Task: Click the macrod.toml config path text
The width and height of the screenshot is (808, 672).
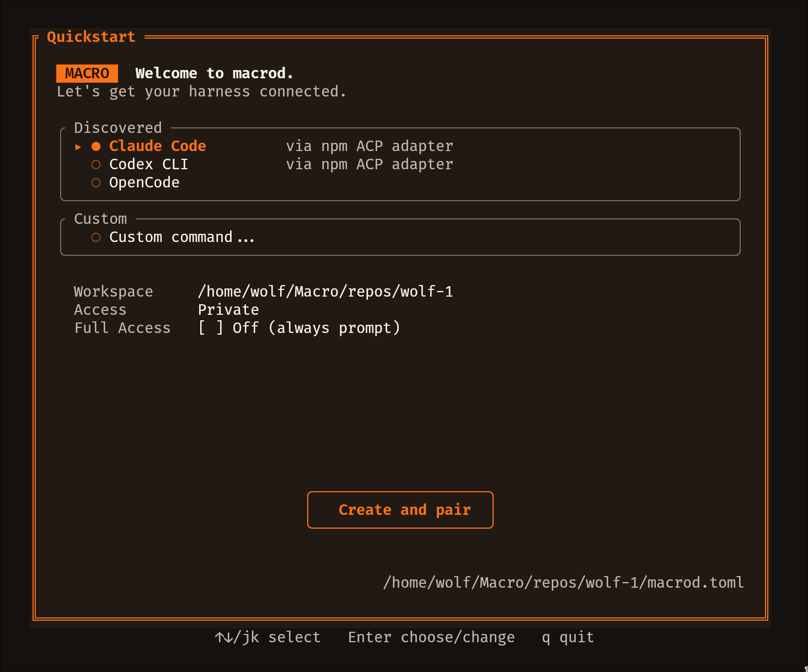Action: (564, 583)
